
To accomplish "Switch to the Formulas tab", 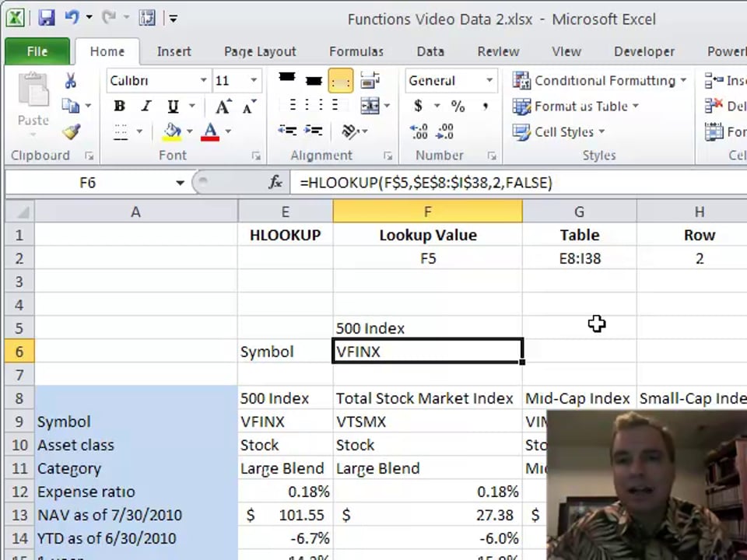I will 356,51.
